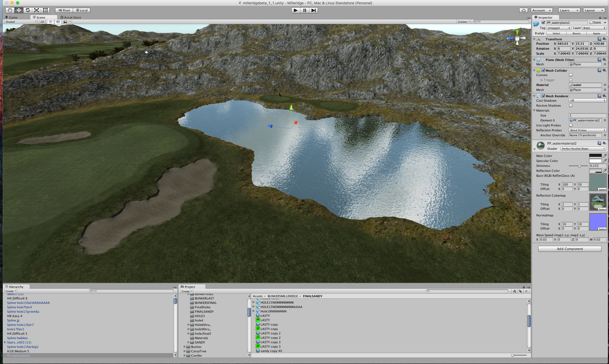The image size is (609, 364).
Task: Enable Convex checkbox on Mesh Collider
Action: click(571, 75)
